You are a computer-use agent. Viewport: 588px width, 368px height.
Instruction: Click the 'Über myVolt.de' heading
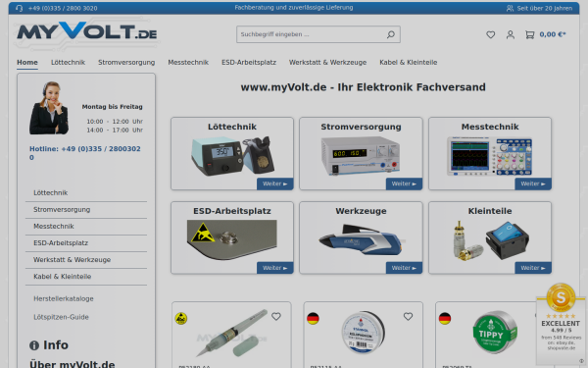click(72, 364)
